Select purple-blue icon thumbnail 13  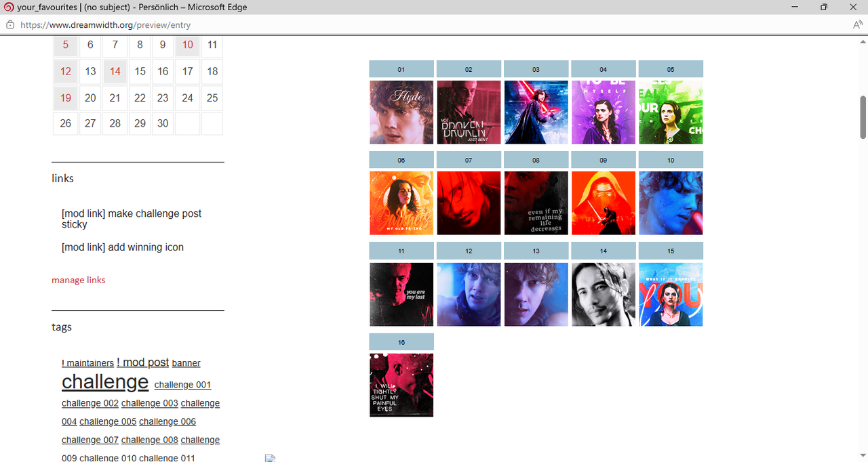point(536,295)
